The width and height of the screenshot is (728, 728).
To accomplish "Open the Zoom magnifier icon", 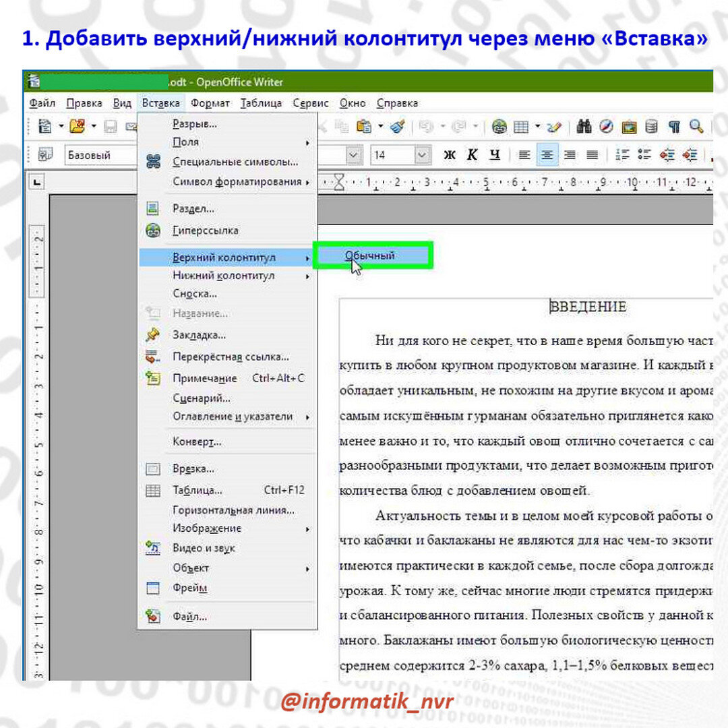I will [x=696, y=126].
